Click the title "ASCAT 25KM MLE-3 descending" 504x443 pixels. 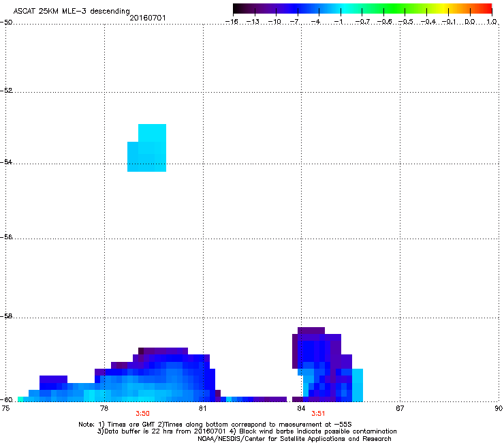[72, 12]
